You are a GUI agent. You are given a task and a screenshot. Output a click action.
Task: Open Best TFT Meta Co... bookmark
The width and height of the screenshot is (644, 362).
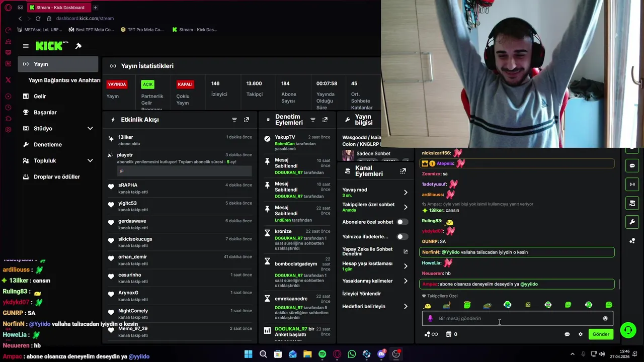91,30
